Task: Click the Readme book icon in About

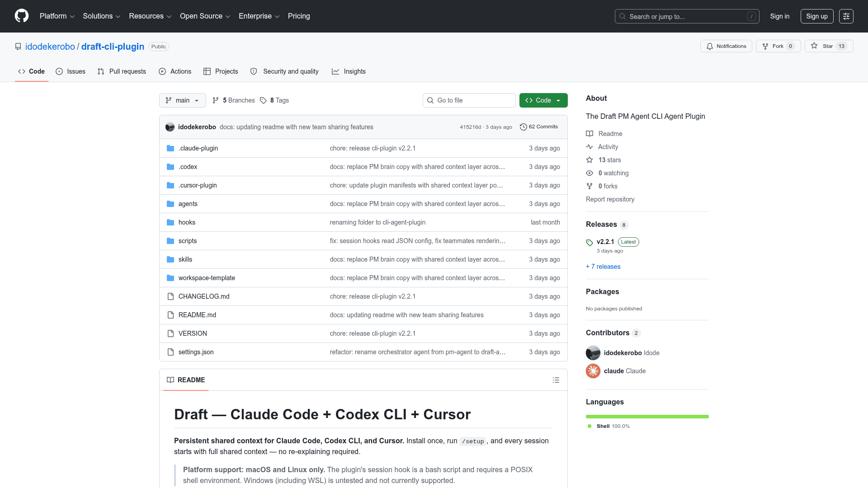Action: (x=590, y=134)
